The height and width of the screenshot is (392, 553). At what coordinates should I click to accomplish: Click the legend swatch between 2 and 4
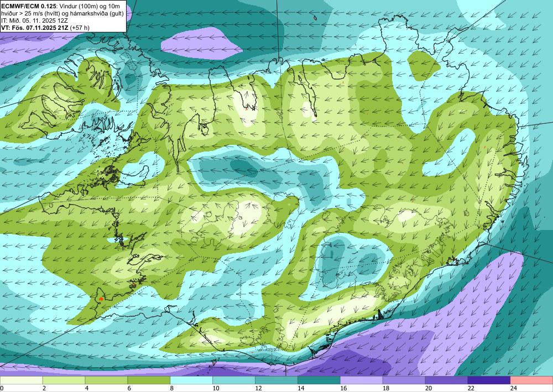tap(64, 380)
